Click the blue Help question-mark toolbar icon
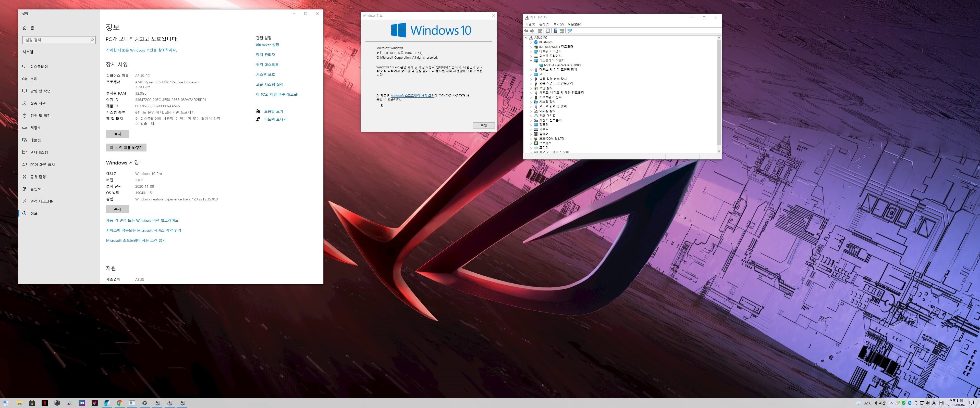Image resolution: width=980 pixels, height=408 pixels. tap(556, 31)
